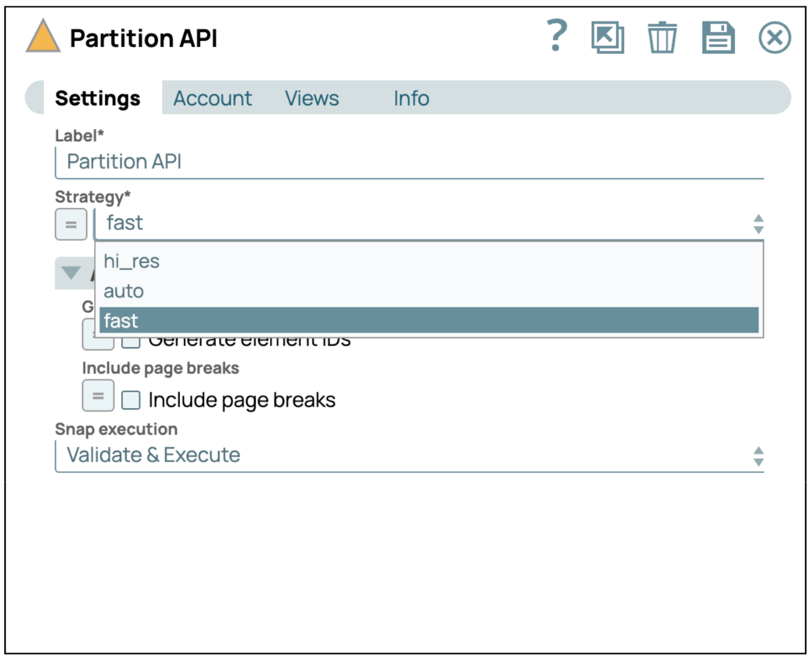Click the orange triangle snap icon

[43, 37]
